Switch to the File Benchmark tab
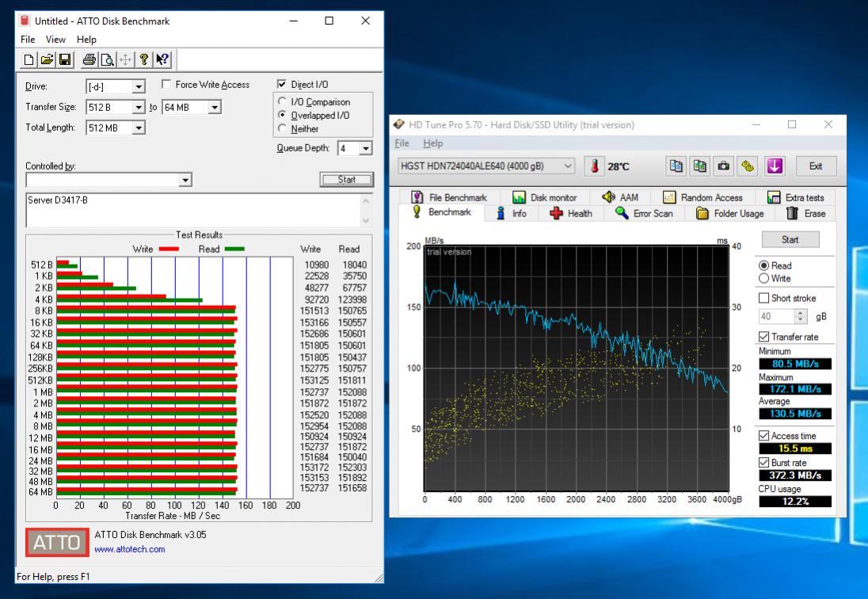Image resolution: width=868 pixels, height=599 pixels. pyautogui.click(x=449, y=197)
